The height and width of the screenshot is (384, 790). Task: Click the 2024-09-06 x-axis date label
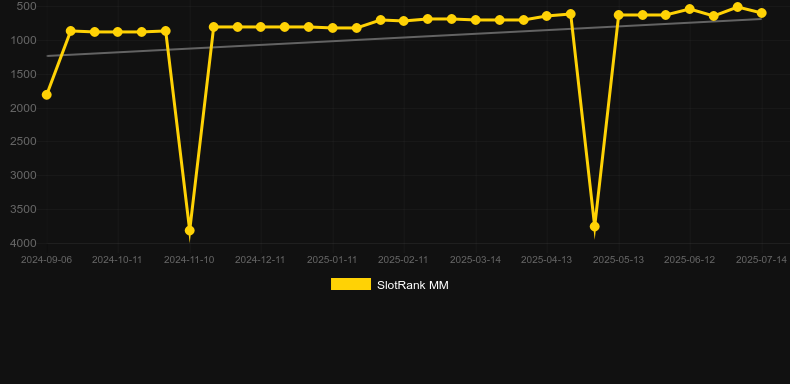click(46, 260)
